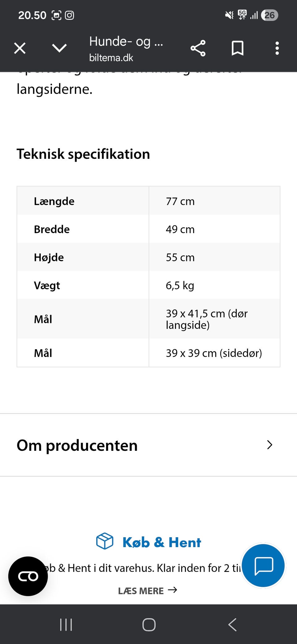Screen dimensions: 297x644
Task: Tap the Længde 77 cm table row
Action: click(148, 201)
